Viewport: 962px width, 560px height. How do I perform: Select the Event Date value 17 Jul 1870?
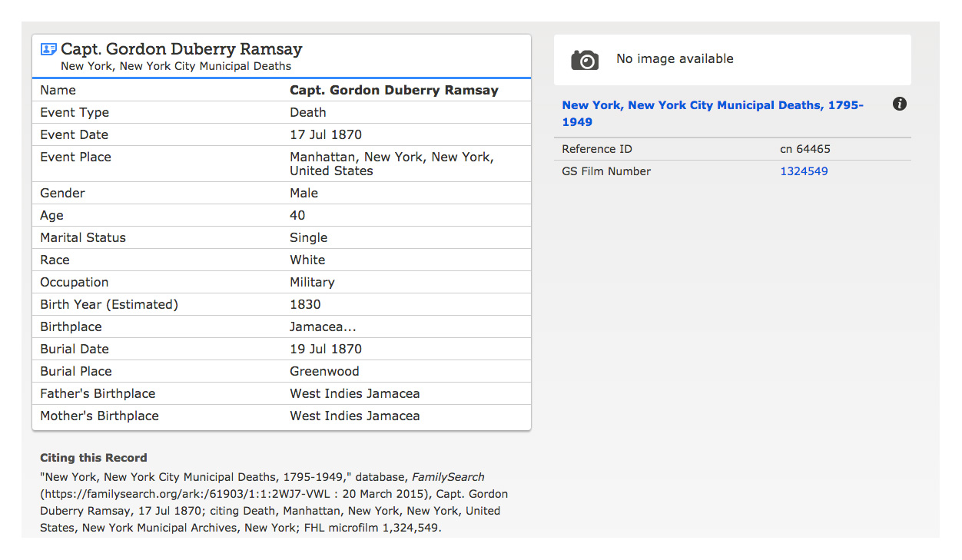tap(326, 134)
